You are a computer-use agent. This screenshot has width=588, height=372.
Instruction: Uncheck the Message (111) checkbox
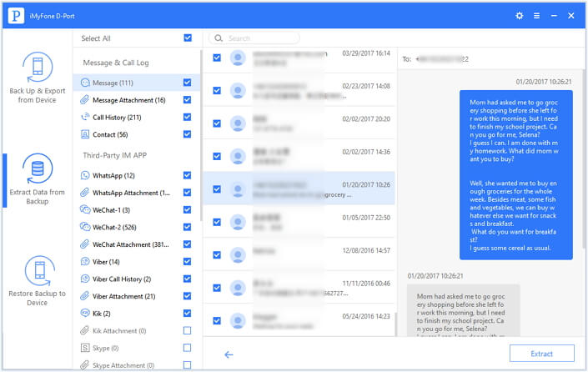(187, 83)
